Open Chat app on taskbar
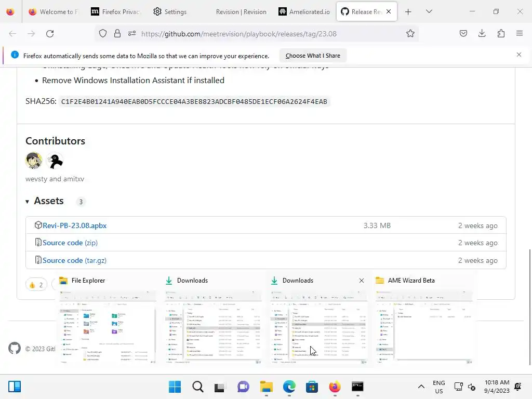 pos(243,387)
